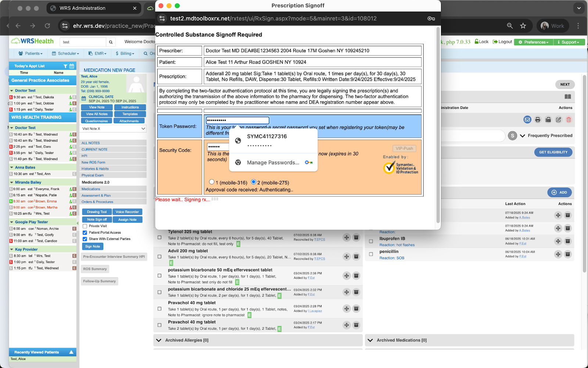Open calendar icon in Today's Appt List
Screen dimensions: 588x368
click(x=72, y=66)
